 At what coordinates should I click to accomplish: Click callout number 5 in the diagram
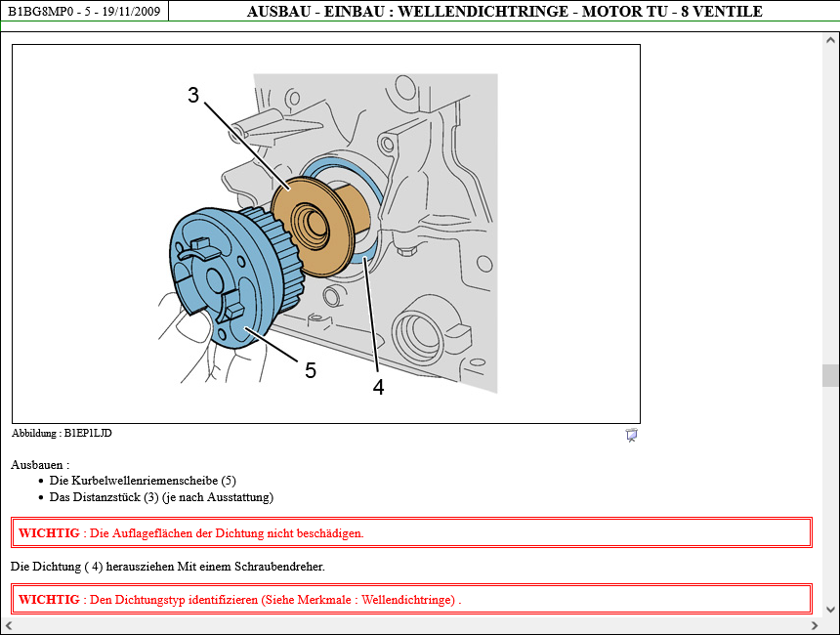[311, 370]
